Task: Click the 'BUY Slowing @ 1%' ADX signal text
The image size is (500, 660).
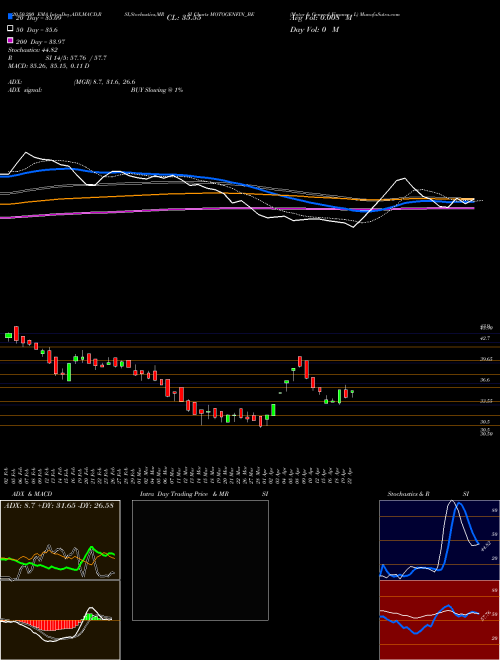Action: 157,90
